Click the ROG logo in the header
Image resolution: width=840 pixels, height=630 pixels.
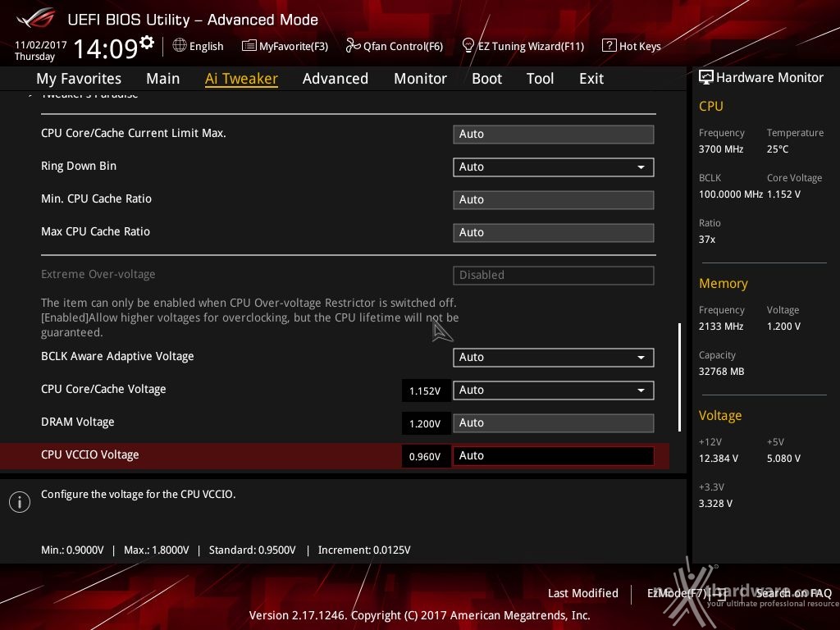pos(36,20)
